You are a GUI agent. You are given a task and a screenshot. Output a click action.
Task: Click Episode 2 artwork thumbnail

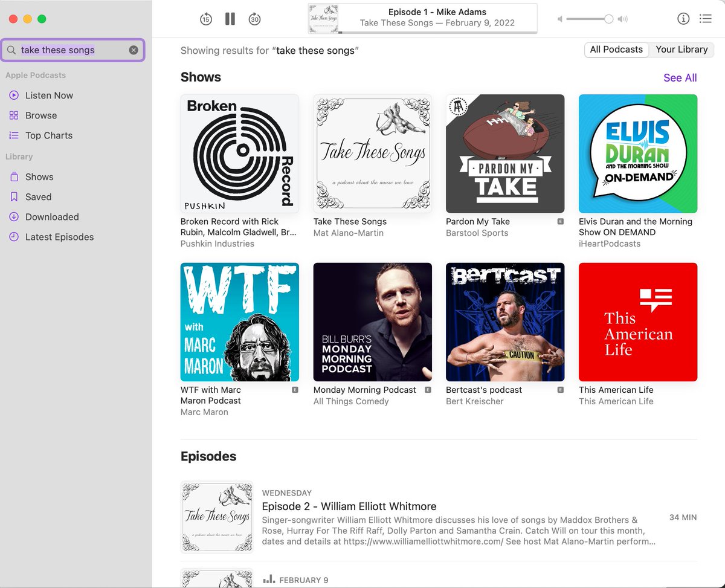tap(217, 517)
